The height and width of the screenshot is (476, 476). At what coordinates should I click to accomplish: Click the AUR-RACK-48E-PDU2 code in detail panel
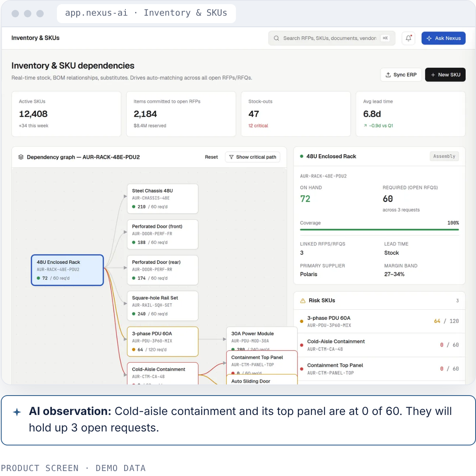click(323, 176)
